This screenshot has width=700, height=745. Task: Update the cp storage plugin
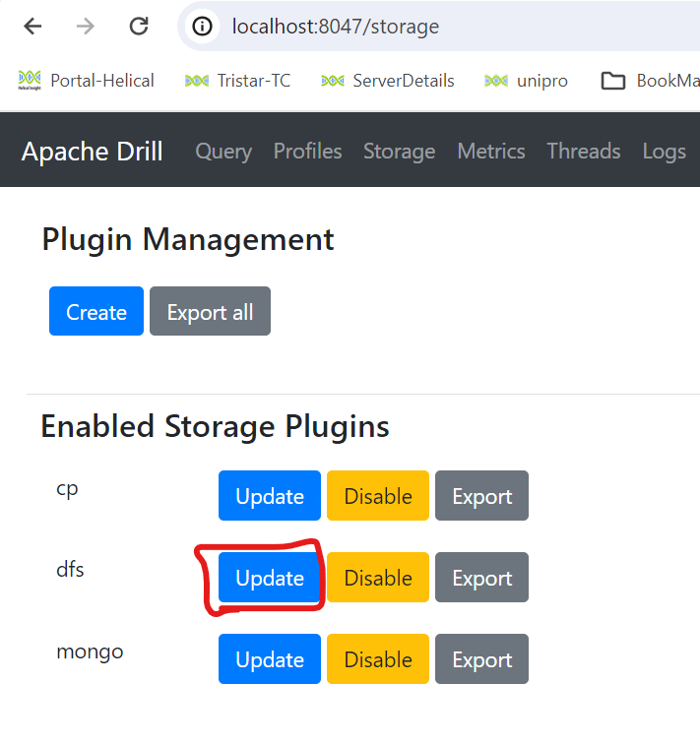click(270, 496)
